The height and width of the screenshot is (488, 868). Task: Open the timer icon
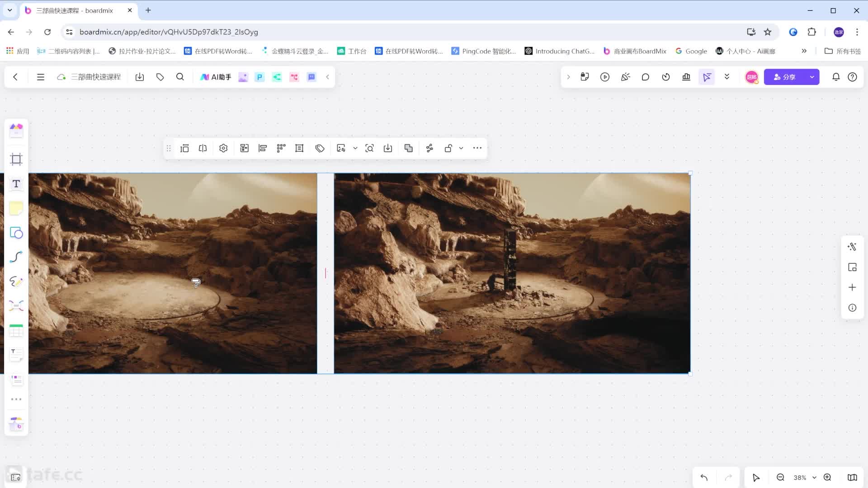pos(666,77)
